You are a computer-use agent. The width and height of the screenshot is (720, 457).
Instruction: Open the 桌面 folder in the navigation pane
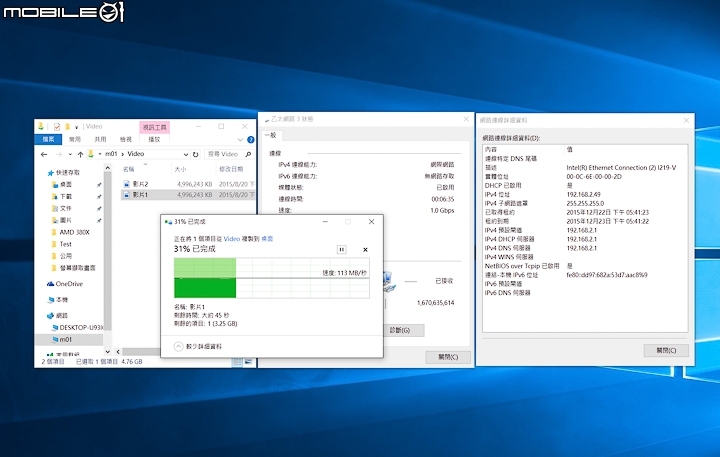[66, 184]
